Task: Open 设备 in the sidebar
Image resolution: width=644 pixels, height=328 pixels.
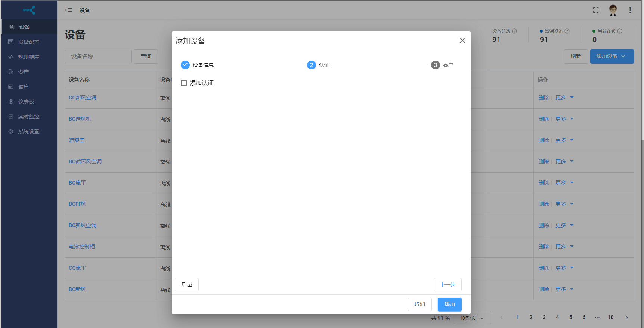Action: click(x=29, y=27)
